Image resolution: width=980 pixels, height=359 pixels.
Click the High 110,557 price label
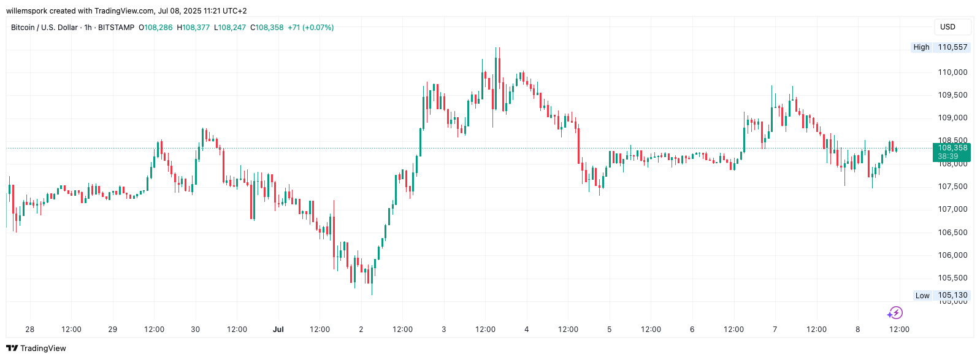pos(940,47)
